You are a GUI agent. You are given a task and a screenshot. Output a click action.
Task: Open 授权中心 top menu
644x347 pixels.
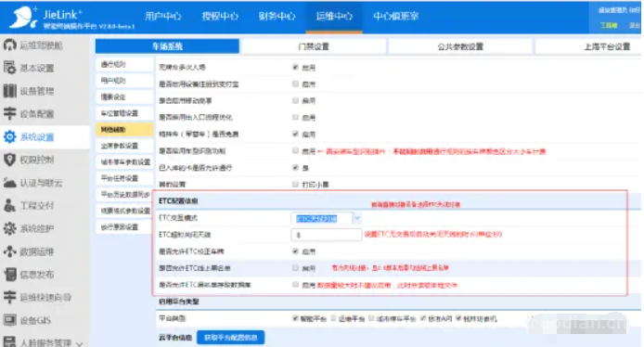tap(220, 16)
